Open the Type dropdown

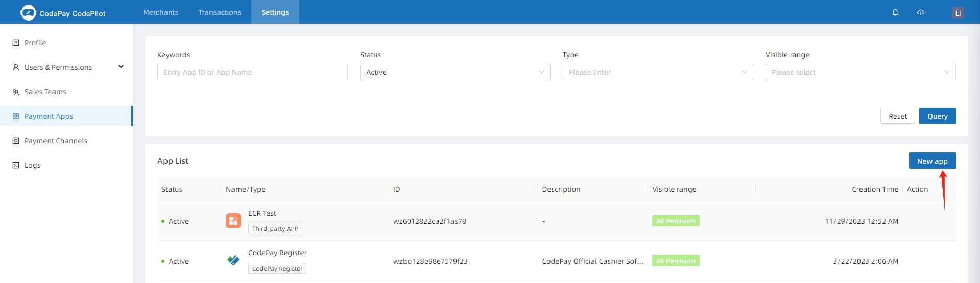pyautogui.click(x=658, y=72)
